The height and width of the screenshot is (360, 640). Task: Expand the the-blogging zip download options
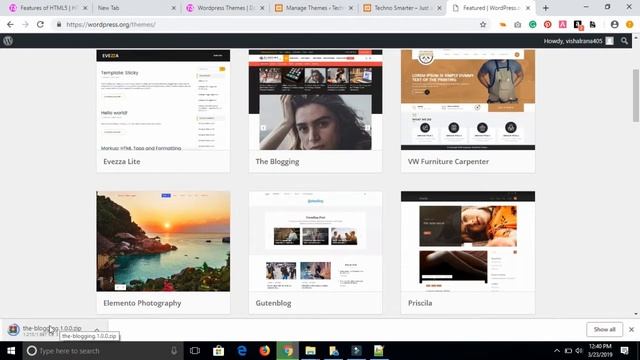tap(97, 330)
